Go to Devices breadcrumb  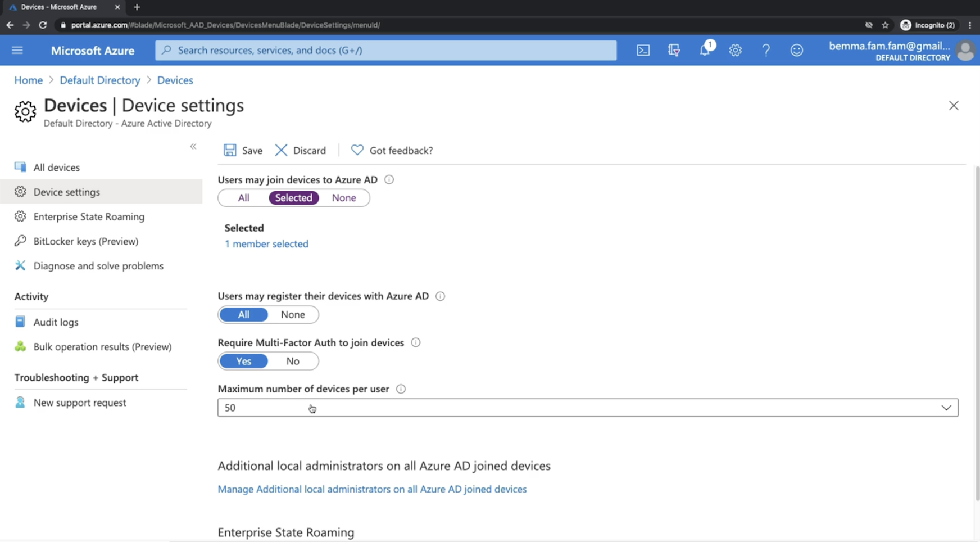175,80
